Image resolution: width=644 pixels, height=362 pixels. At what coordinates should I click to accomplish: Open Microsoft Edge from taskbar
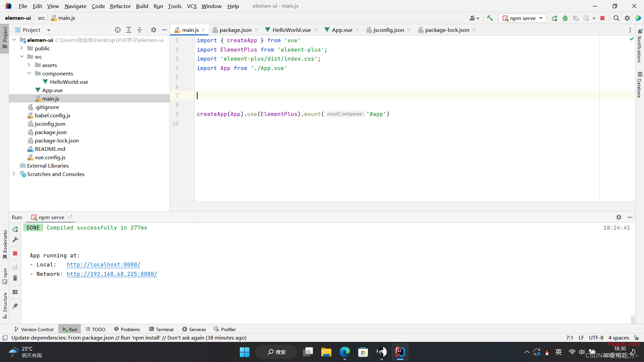(x=344, y=352)
